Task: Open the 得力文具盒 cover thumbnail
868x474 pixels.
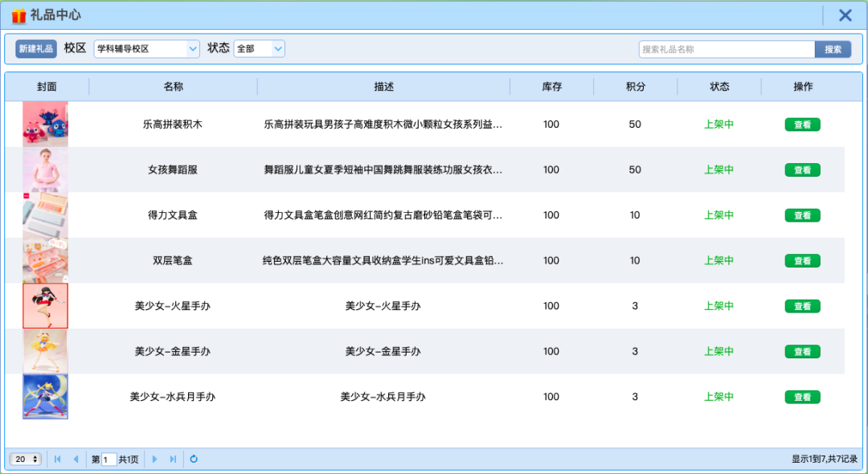Action: (x=45, y=215)
